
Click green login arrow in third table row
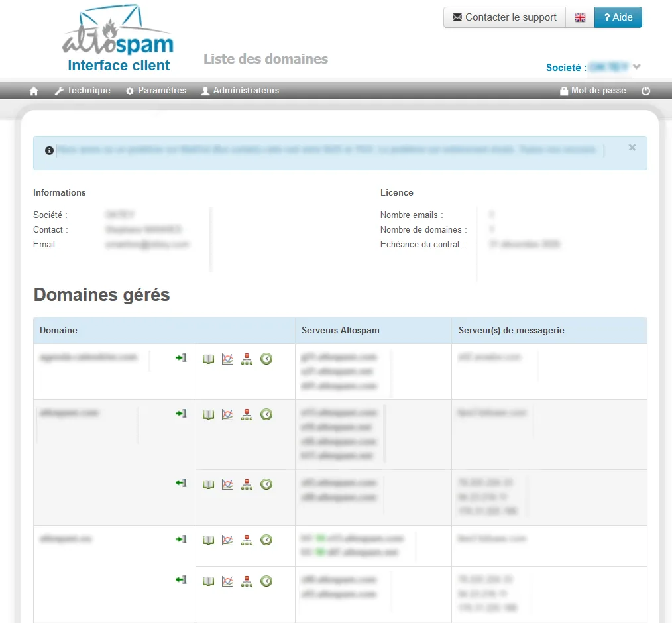pos(181,483)
